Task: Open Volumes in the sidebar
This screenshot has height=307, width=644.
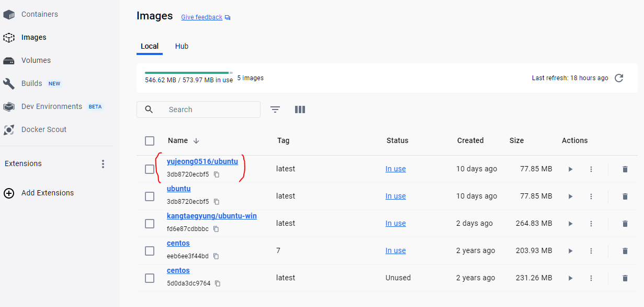Action: pyautogui.click(x=36, y=61)
